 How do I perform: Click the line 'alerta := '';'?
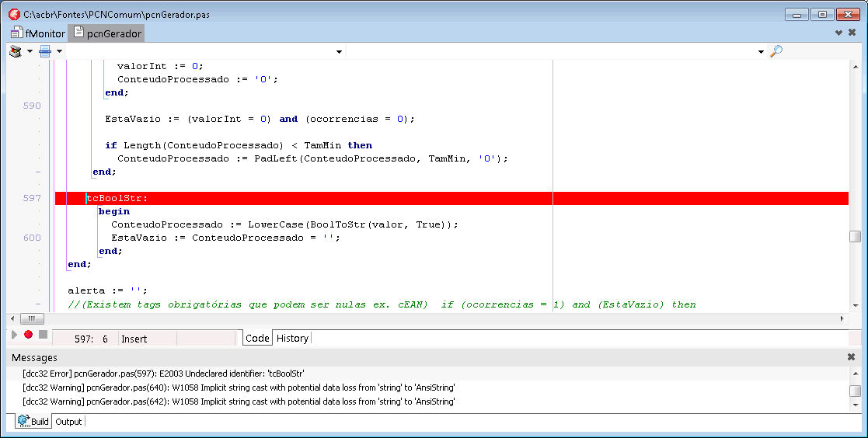click(107, 290)
